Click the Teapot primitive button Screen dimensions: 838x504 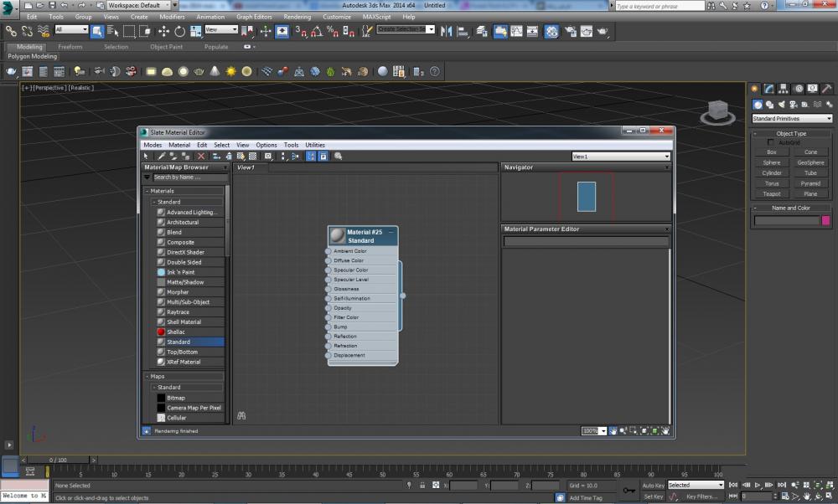click(x=772, y=193)
